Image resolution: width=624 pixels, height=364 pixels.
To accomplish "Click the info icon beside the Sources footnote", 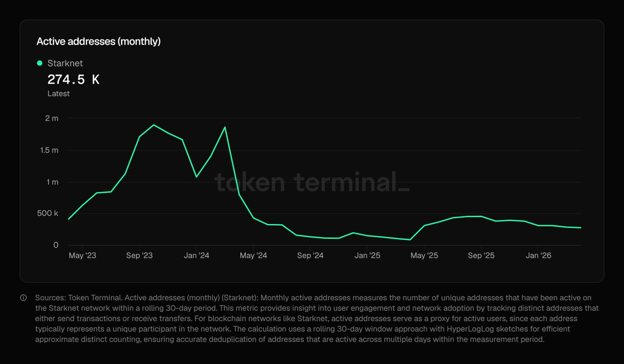I will pos(23,298).
